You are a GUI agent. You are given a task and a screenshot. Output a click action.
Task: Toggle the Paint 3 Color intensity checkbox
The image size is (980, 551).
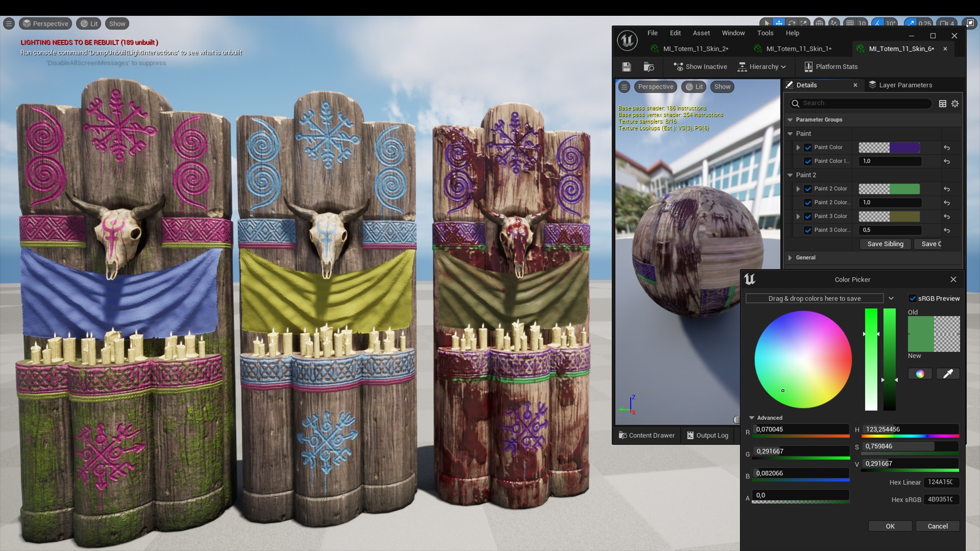tap(808, 230)
